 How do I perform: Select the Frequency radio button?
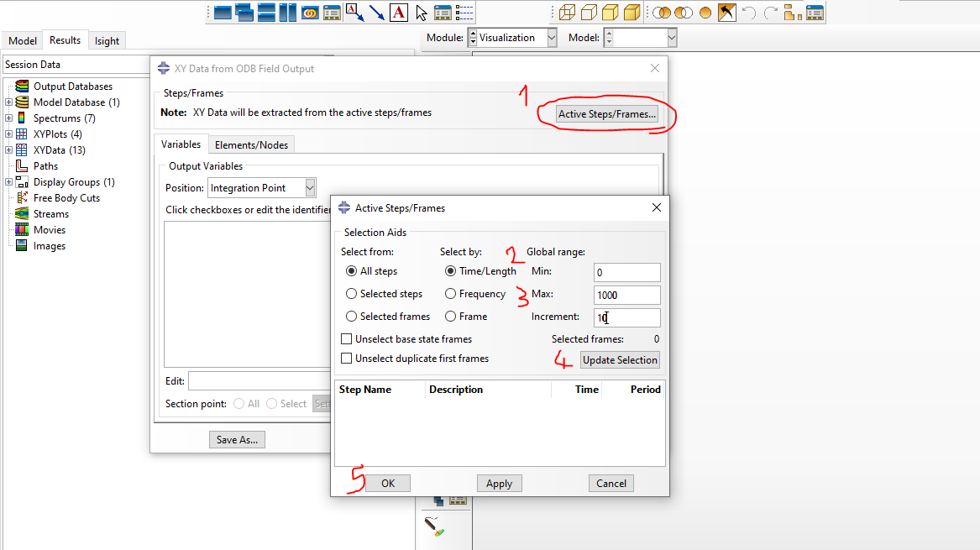tap(451, 294)
